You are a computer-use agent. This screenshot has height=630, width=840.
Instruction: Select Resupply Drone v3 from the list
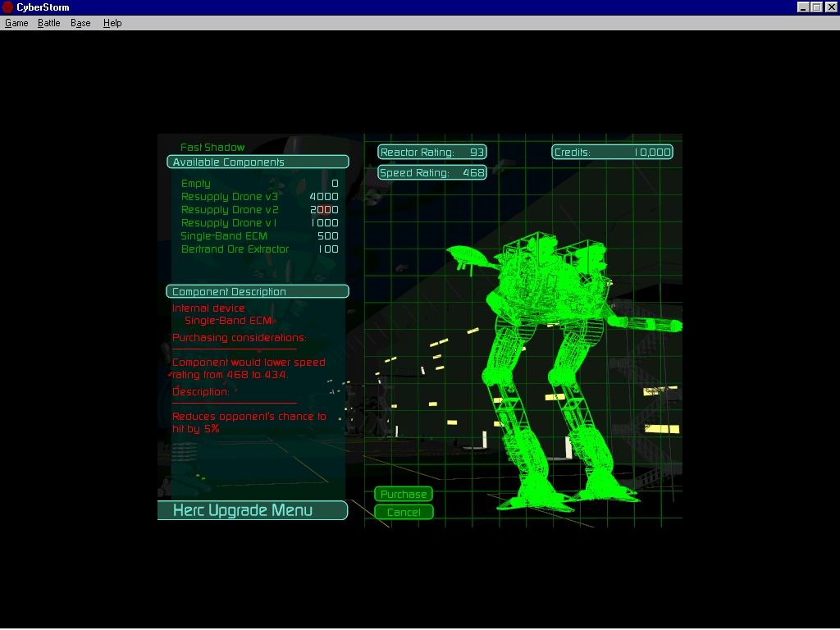click(x=230, y=197)
